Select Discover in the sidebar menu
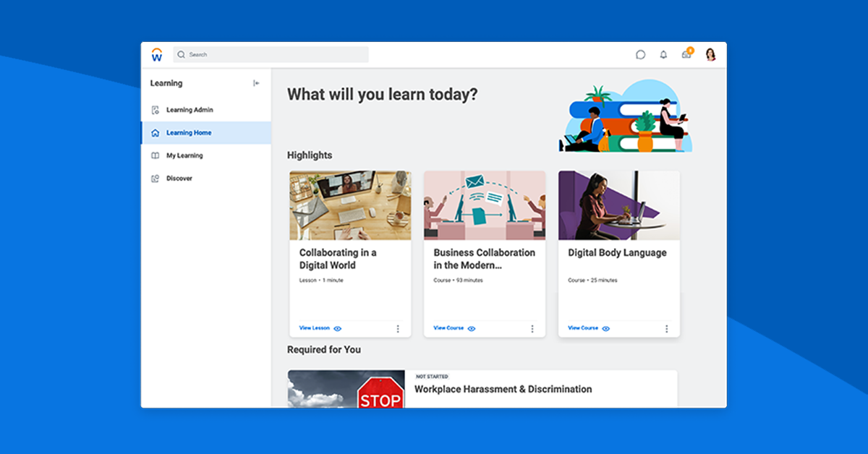Viewport: 868px width, 454px height. [179, 178]
